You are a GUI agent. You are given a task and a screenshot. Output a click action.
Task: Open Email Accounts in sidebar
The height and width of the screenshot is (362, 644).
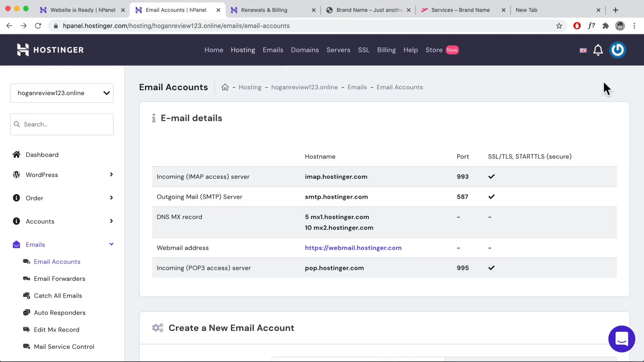57,262
